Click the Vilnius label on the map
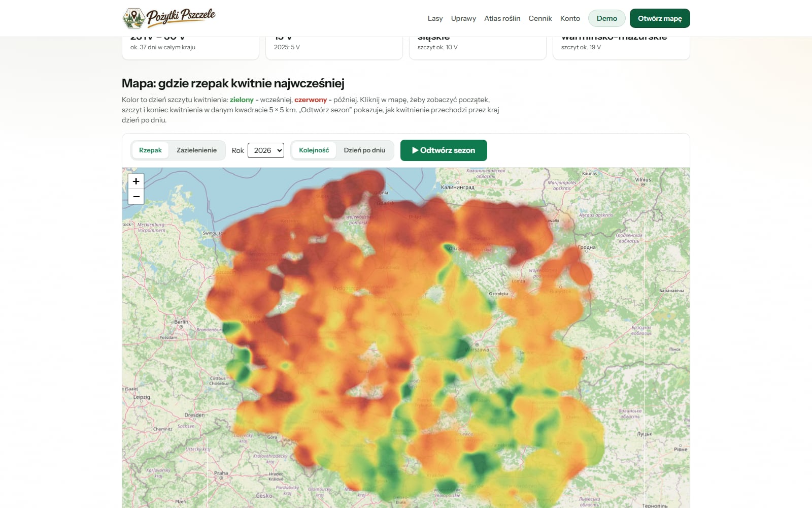Viewport: 812px width, 508px height. pos(643,179)
